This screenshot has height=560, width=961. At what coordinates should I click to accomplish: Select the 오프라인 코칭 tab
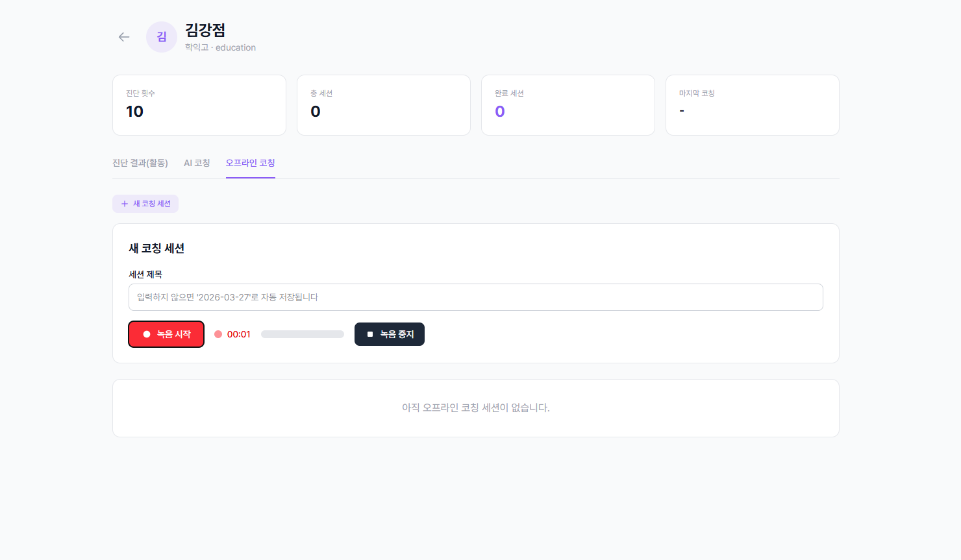[250, 163]
